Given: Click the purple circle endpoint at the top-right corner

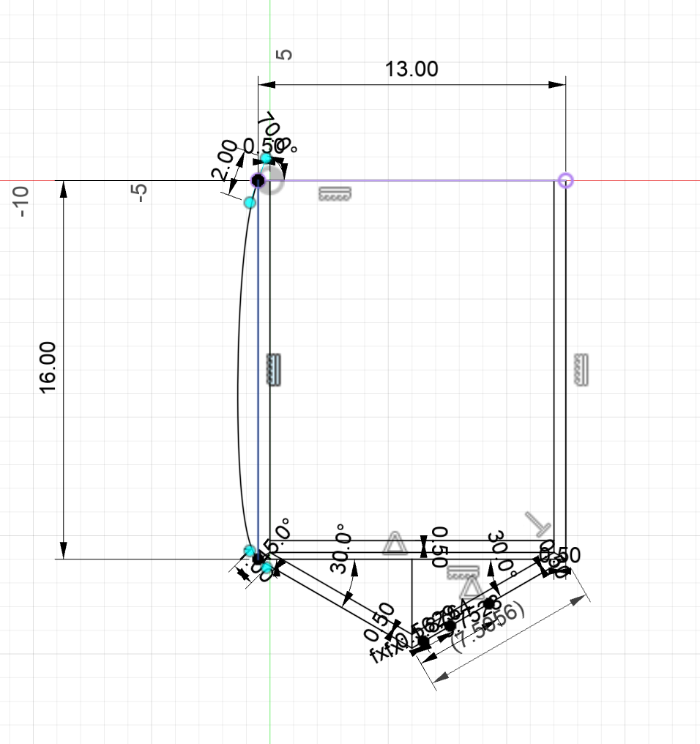Looking at the screenshot, I should tap(566, 180).
